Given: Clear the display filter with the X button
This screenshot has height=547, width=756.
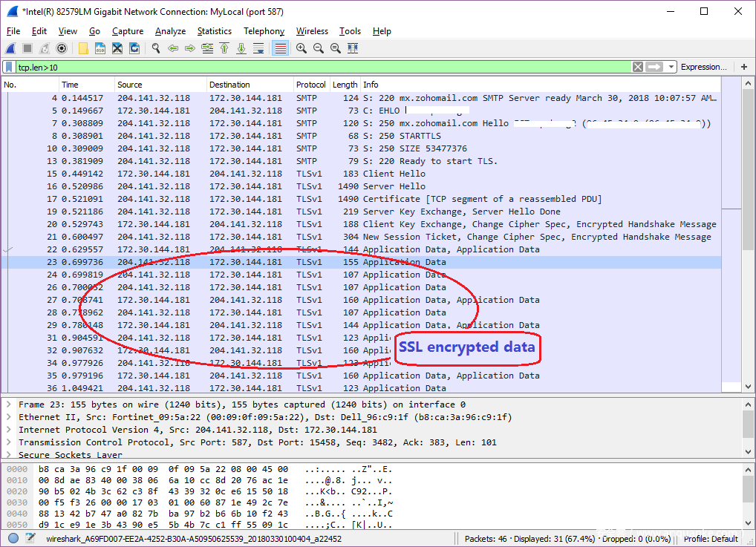Looking at the screenshot, I should (637, 67).
